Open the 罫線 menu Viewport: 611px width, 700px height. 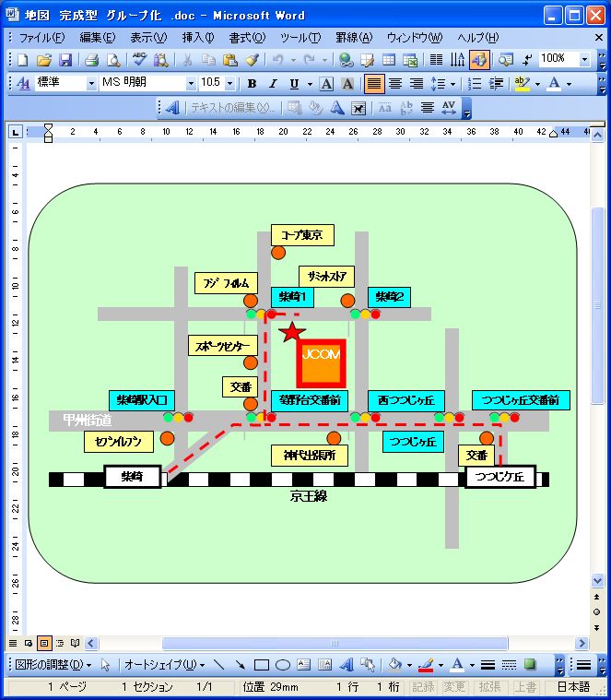click(x=354, y=38)
